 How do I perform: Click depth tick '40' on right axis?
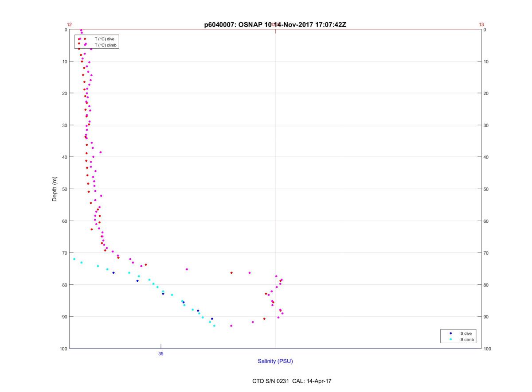click(486, 157)
